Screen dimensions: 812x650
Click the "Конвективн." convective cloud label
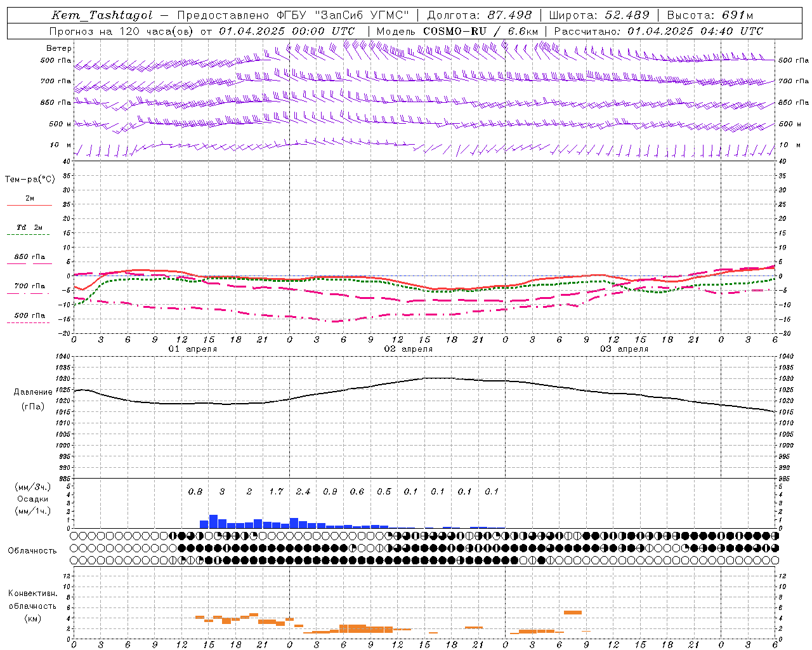coord(32,594)
